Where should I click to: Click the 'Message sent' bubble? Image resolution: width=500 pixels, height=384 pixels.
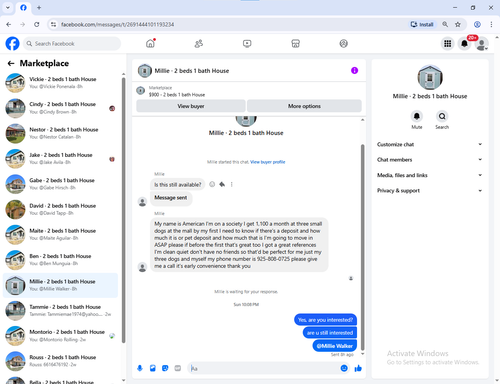(x=171, y=198)
